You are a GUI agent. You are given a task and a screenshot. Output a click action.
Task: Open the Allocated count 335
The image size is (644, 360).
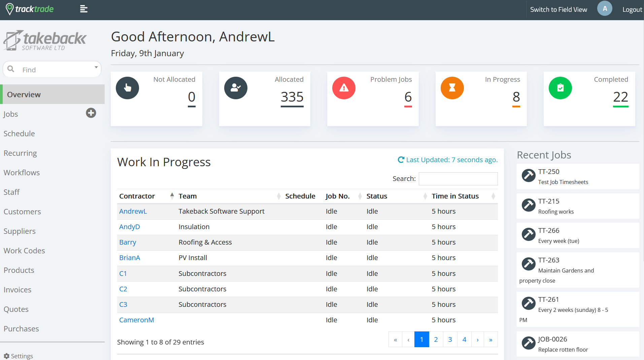pyautogui.click(x=292, y=98)
